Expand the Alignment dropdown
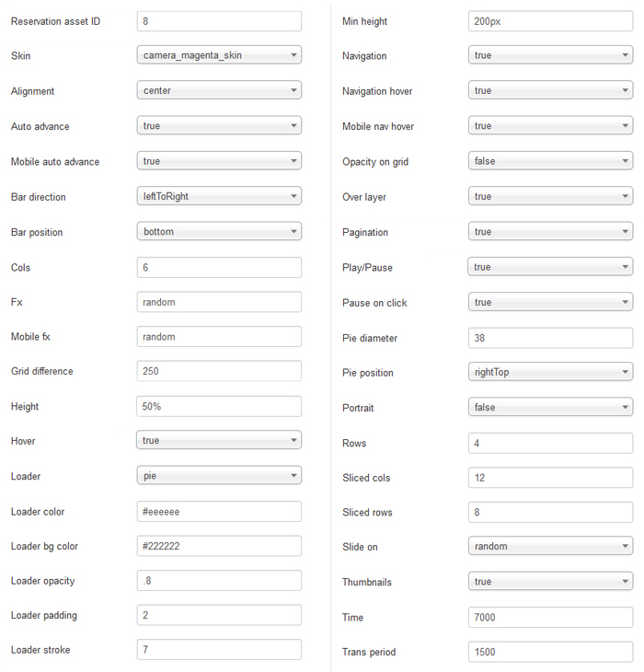 coord(219,91)
